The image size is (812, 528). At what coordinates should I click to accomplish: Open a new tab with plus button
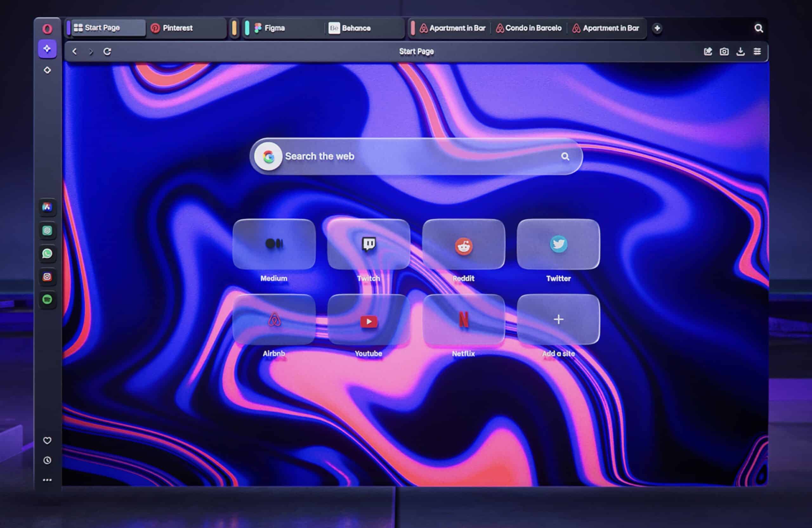pyautogui.click(x=657, y=28)
